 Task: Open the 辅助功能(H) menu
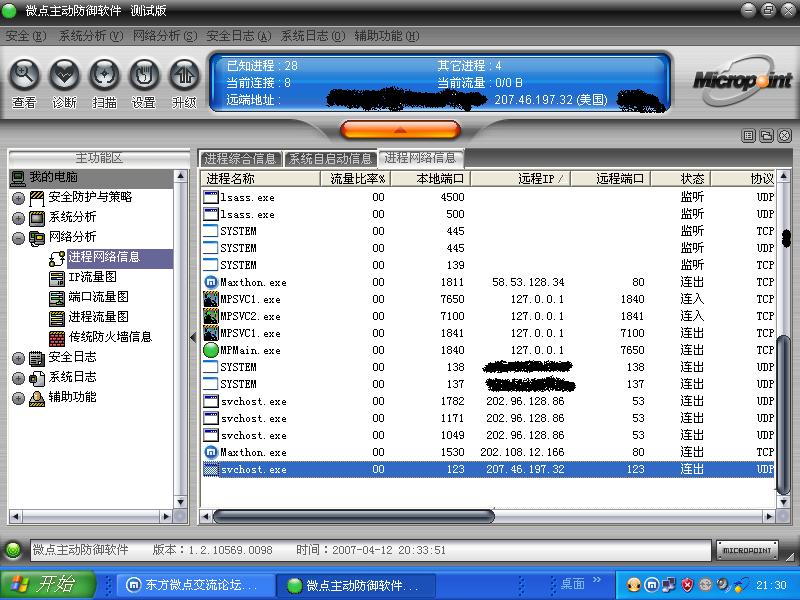point(387,36)
